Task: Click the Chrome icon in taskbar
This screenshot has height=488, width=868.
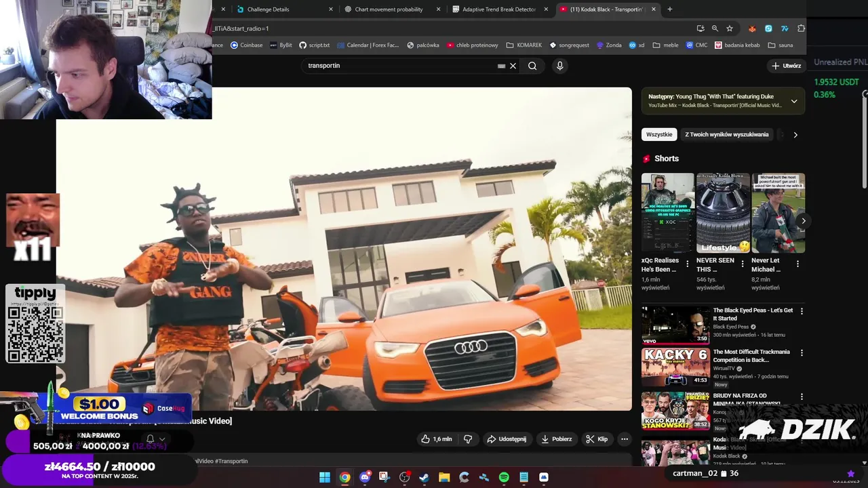Action: (x=344, y=477)
